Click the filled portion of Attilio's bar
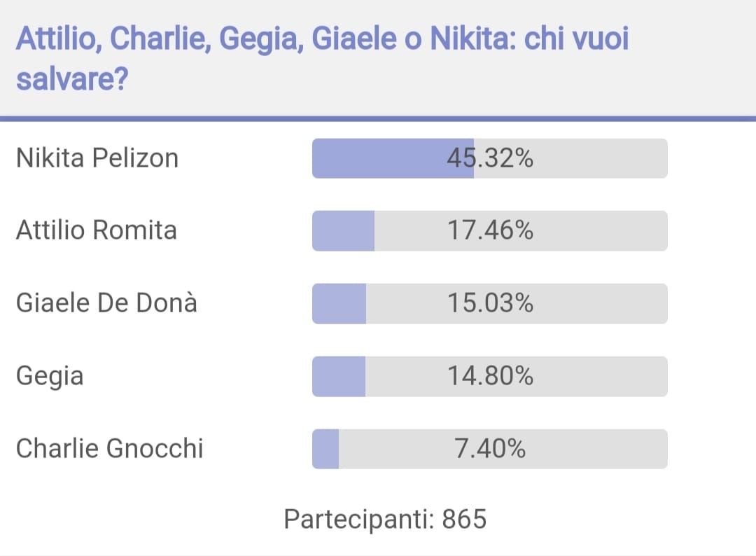 click(x=343, y=230)
